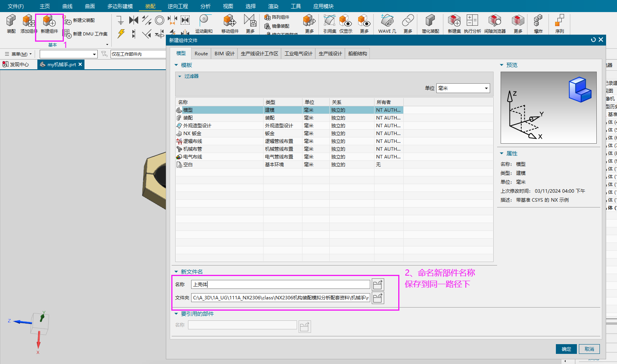The width and height of the screenshot is (617, 364).
Task: Open the empty combo box next to 菜单
Action: point(69,54)
